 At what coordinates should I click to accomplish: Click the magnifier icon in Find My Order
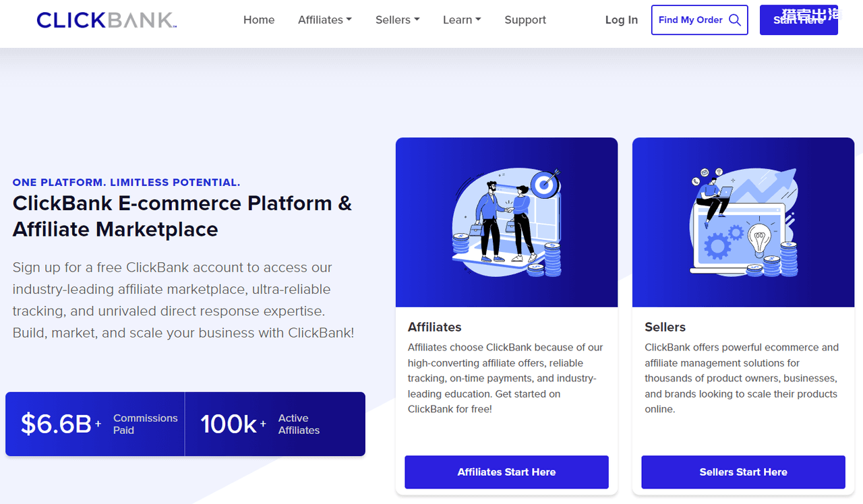pyautogui.click(x=735, y=20)
